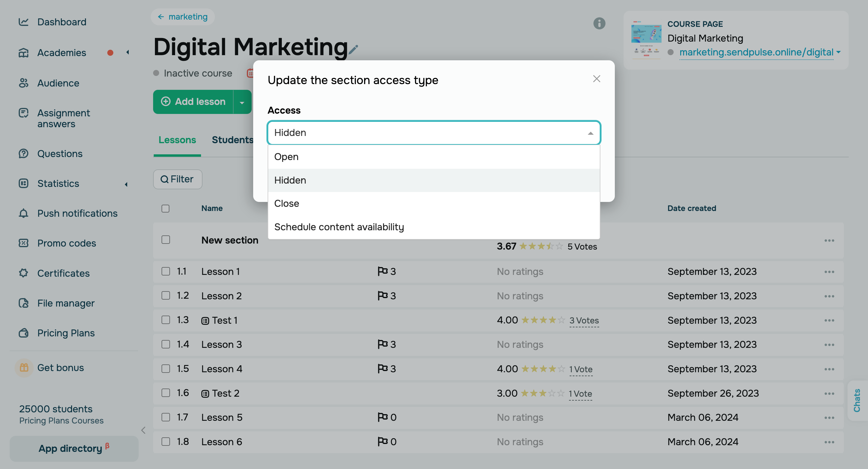Open the Chats side panel tab
Viewport: 868px width, 469px height.
pyautogui.click(x=857, y=400)
